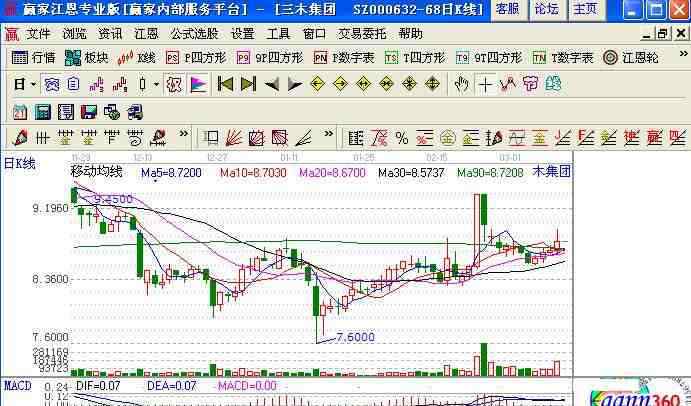This screenshot has width=691, height=406.
Task: Click the yellow diamond left-arrow icon
Action: (318, 84)
